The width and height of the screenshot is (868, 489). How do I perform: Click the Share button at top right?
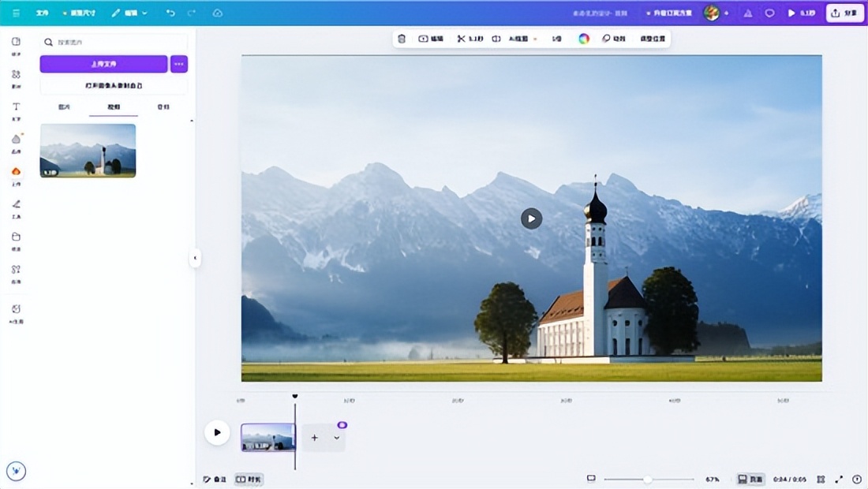point(844,13)
